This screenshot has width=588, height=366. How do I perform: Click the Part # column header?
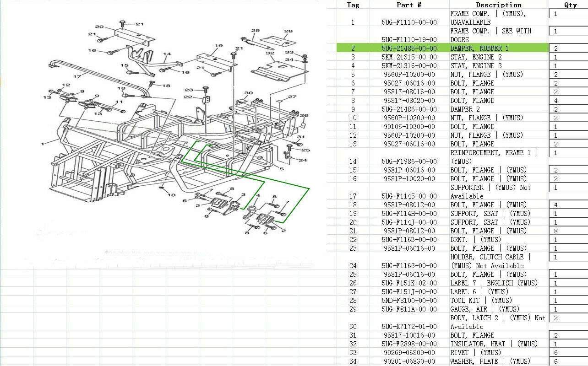[x=408, y=5]
